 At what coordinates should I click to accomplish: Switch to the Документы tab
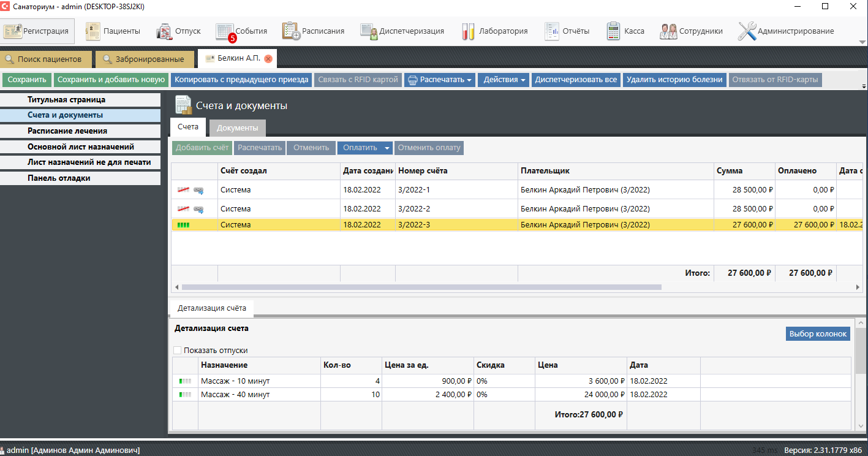[x=237, y=127]
